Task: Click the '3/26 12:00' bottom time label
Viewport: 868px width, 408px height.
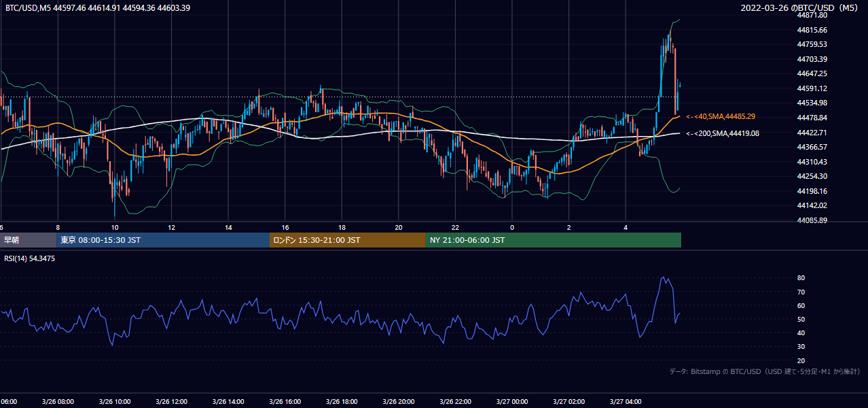Action: 171,402
